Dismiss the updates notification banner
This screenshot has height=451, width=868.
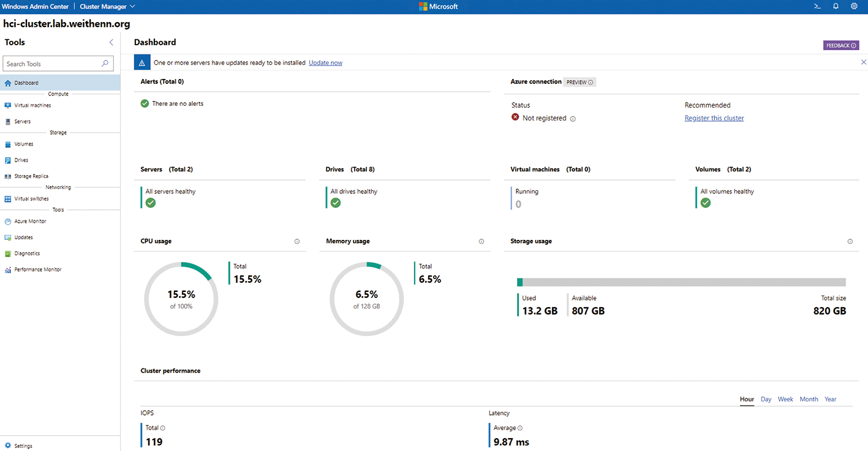864,62
